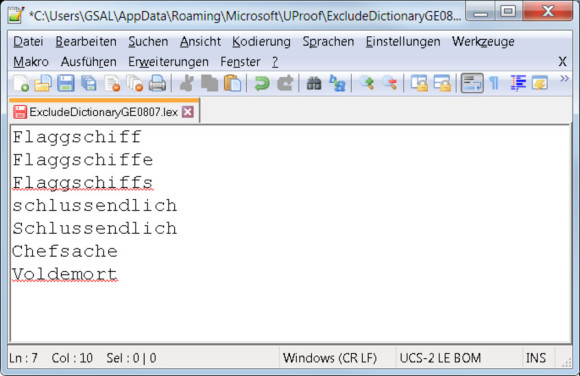Screen dimensions: 580x376
Task: Save the file with the floppy disk icon
Action: tap(65, 83)
